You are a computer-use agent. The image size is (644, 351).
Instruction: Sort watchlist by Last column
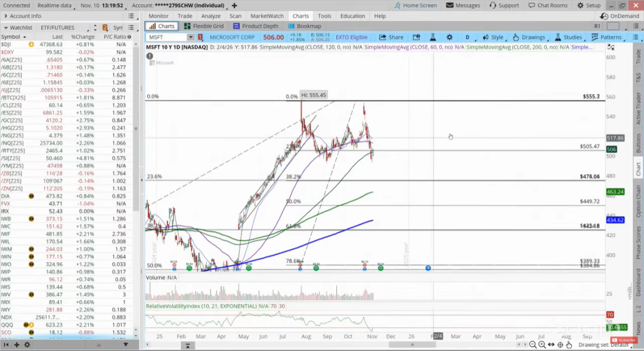click(x=57, y=36)
